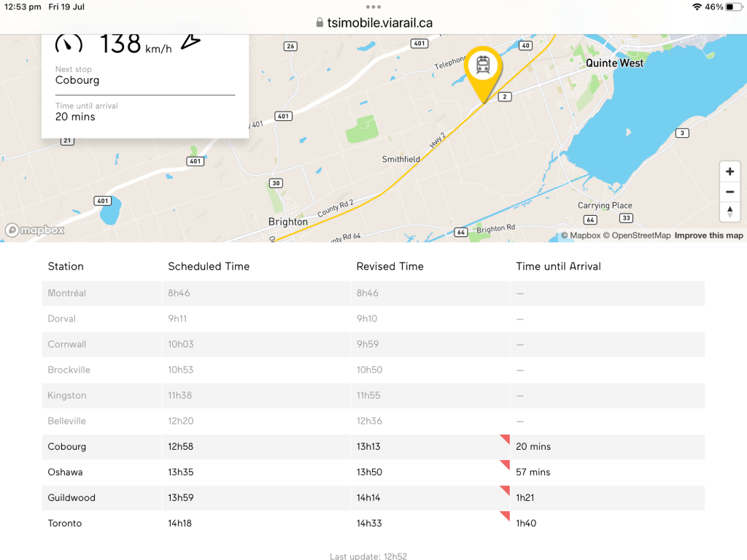Image resolution: width=747 pixels, height=560 pixels.
Task: Zoom in on the map
Action: pos(729,172)
